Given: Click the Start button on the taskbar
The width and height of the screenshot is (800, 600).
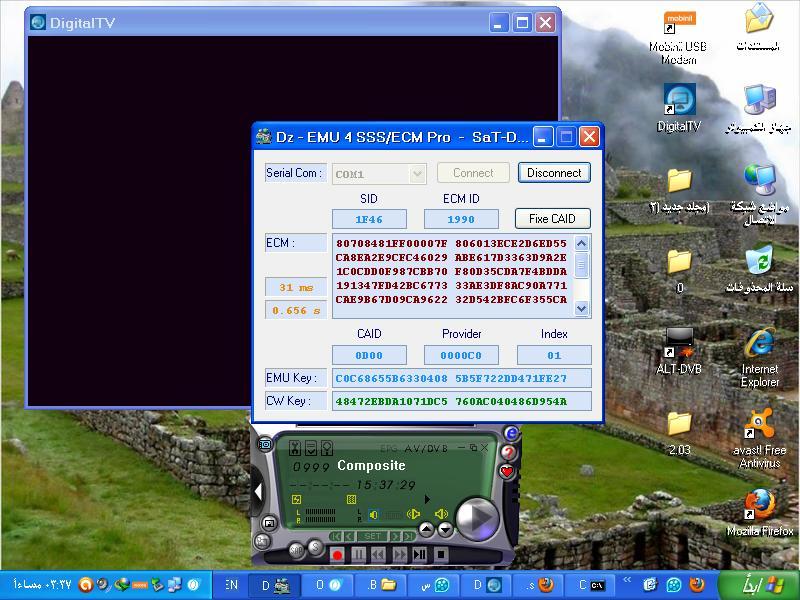Looking at the screenshot, I should pyautogui.click(x=758, y=585).
